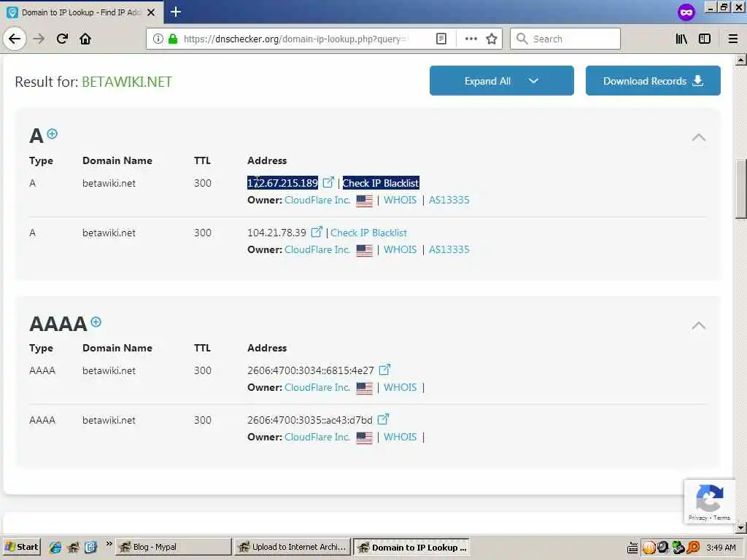The height and width of the screenshot is (560, 747).
Task: Select the Domain to IP Lookup browser tab
Action: tap(82, 12)
